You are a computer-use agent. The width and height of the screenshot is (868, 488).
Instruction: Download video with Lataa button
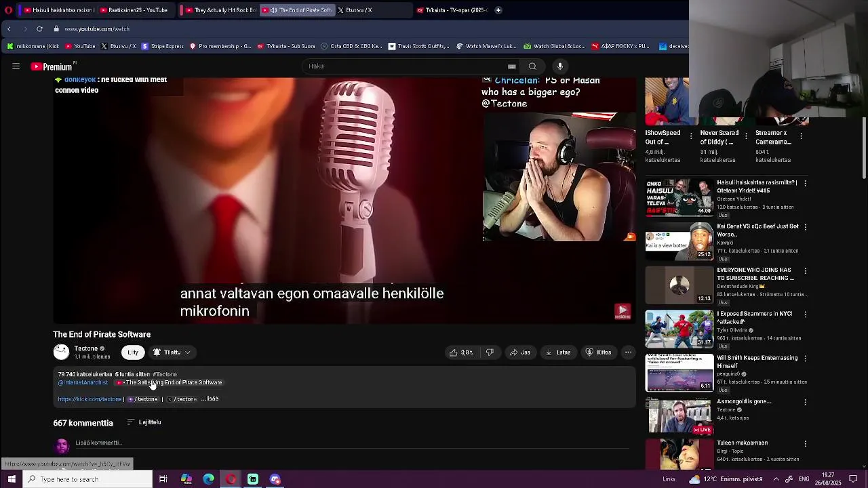[558, 352]
